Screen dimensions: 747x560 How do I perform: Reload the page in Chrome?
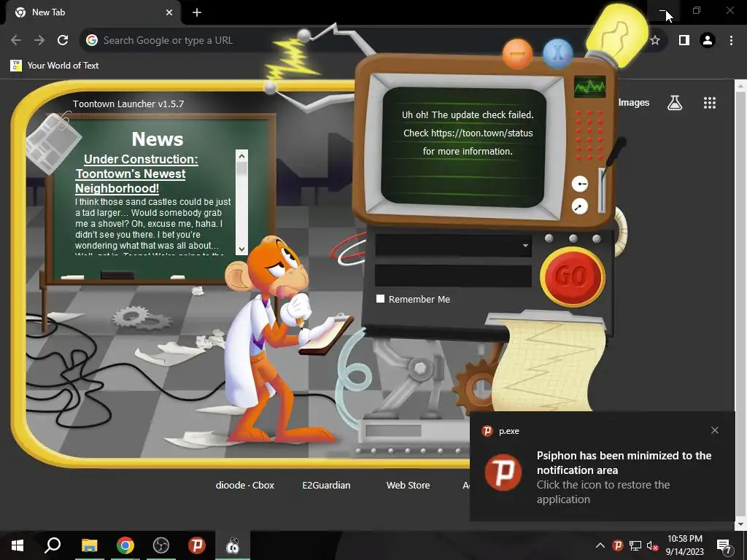(x=63, y=41)
